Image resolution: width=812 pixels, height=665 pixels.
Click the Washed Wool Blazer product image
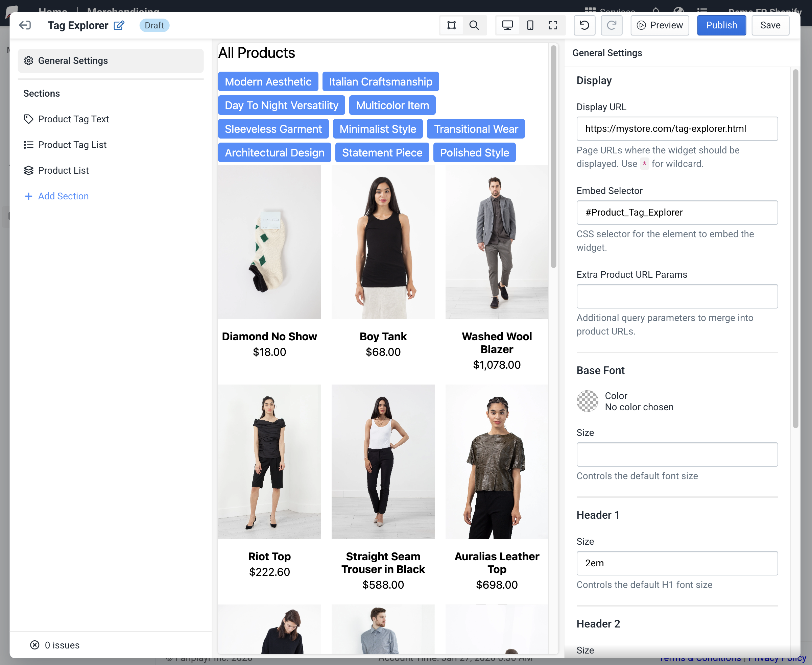[x=497, y=242]
